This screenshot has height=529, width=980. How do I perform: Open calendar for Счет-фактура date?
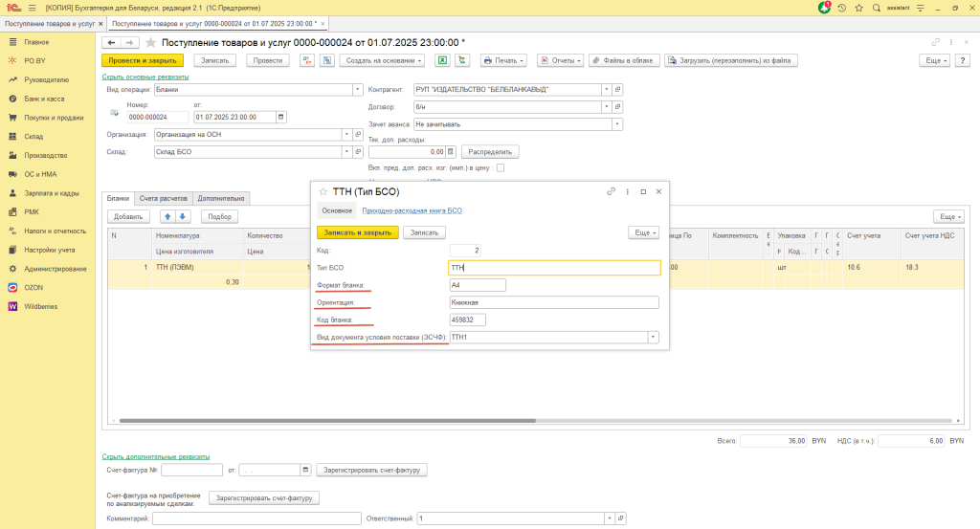point(305,470)
